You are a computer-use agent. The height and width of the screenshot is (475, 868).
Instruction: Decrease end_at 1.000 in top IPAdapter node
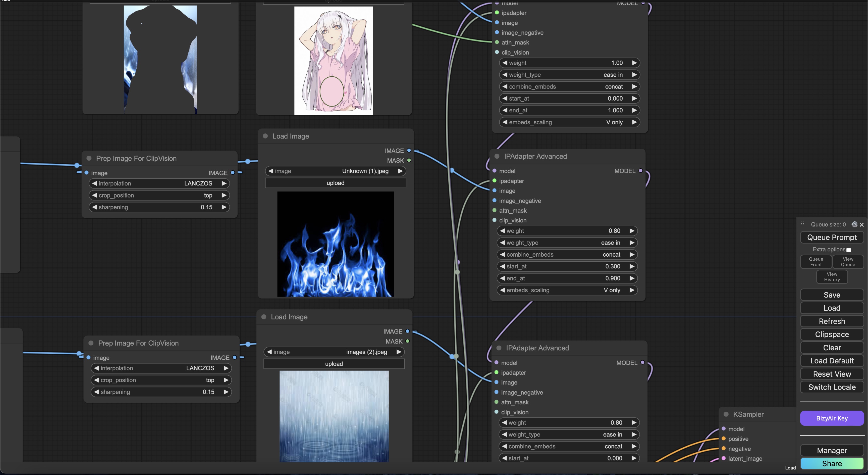pyautogui.click(x=505, y=110)
